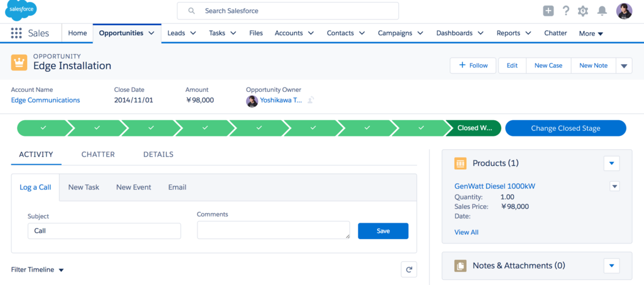
Task: Open the notifications bell
Action: 602,11
